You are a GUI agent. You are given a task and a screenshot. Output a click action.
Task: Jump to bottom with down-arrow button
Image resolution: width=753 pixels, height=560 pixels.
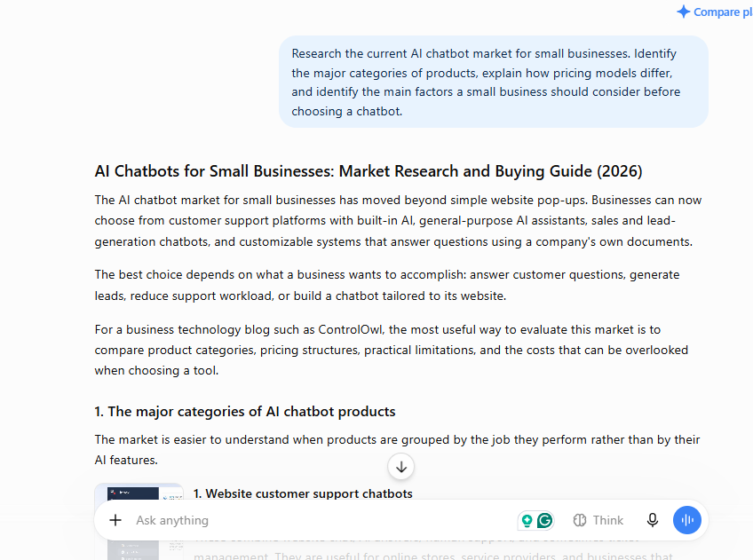tap(401, 467)
